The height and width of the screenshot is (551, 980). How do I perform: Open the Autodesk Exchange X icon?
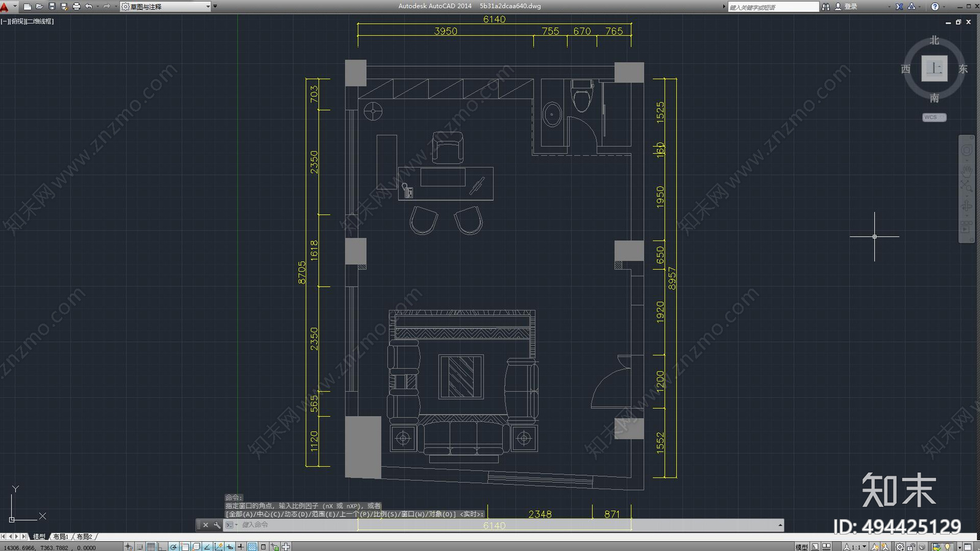[899, 7]
